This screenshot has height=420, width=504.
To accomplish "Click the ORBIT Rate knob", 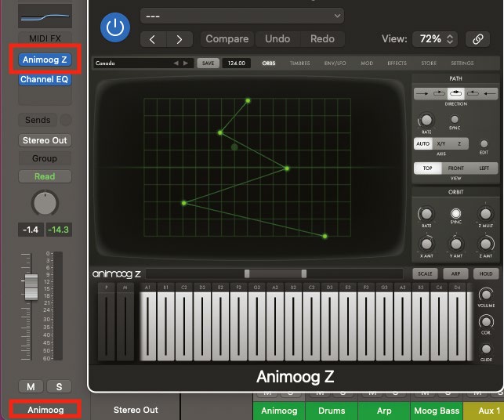I will tap(426, 214).
